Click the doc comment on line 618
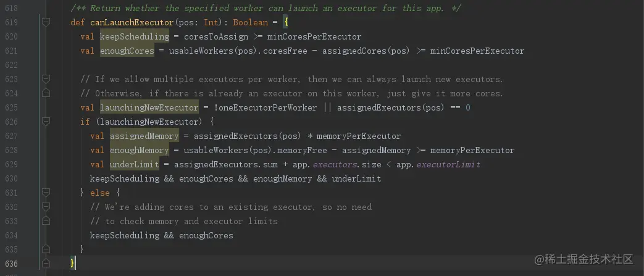This screenshot has width=644, height=276. coord(266,8)
